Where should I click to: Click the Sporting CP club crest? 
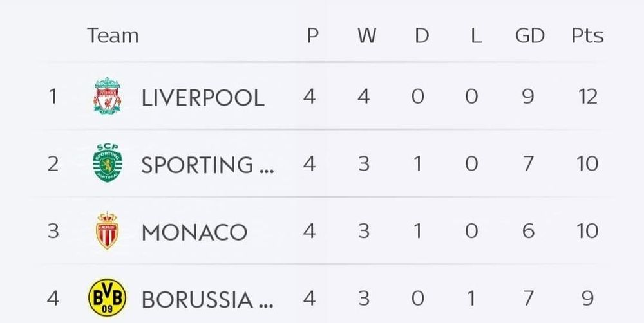coord(107,163)
